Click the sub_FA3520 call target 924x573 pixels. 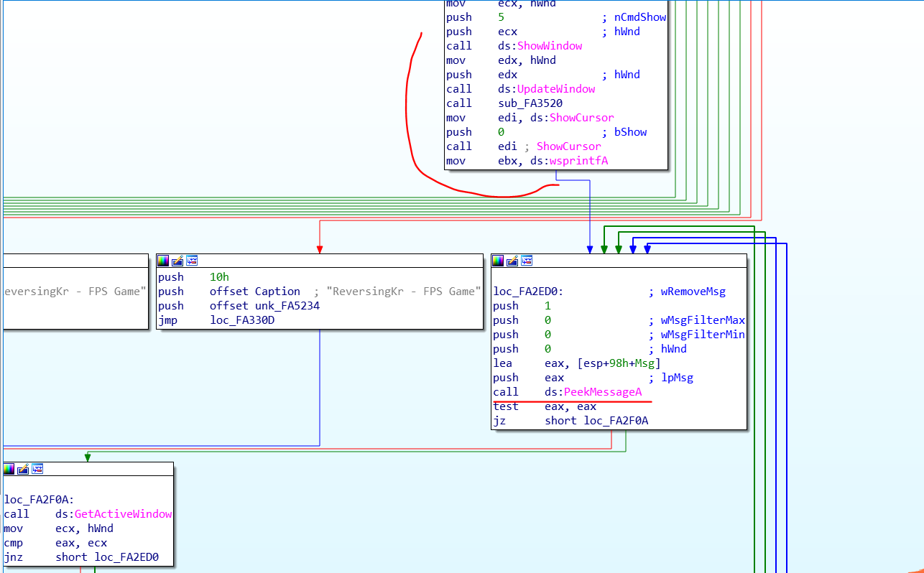click(x=530, y=103)
